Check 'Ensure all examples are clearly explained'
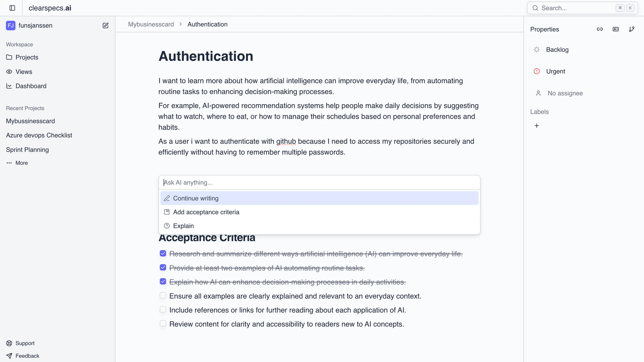This screenshot has width=644, height=362. [x=163, y=296]
